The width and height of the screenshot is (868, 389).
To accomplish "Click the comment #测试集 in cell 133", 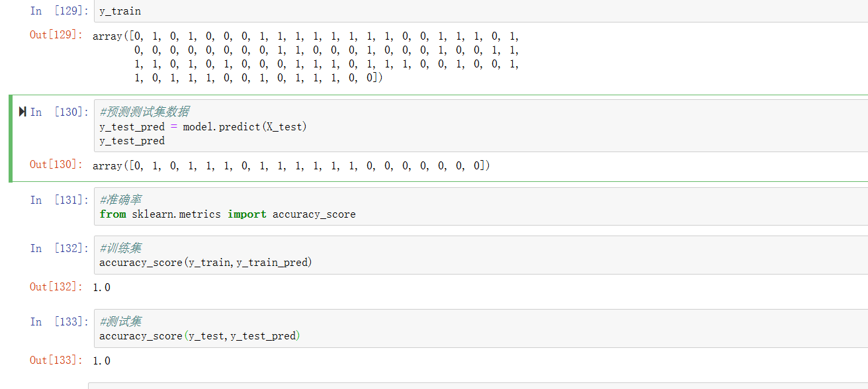I will 120,322.
